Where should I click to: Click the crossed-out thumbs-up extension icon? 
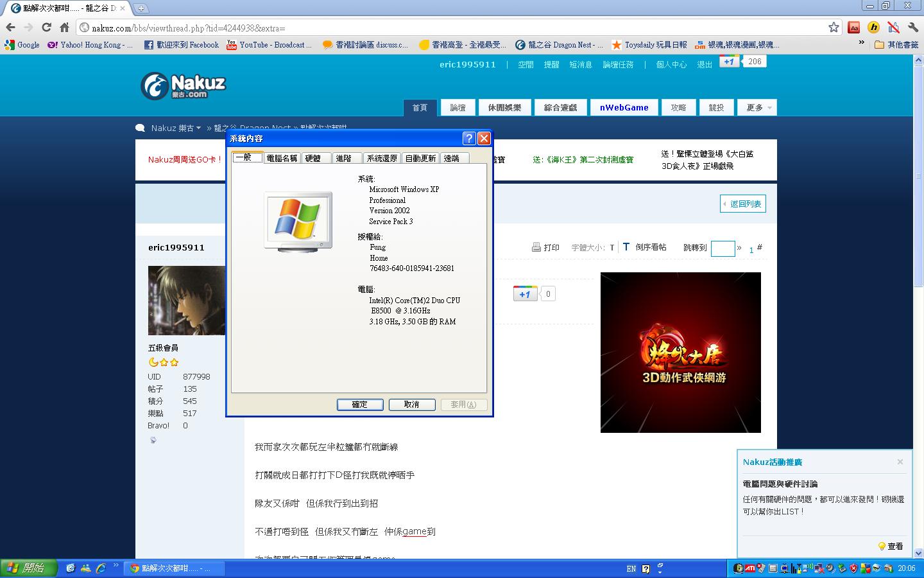tap(893, 27)
